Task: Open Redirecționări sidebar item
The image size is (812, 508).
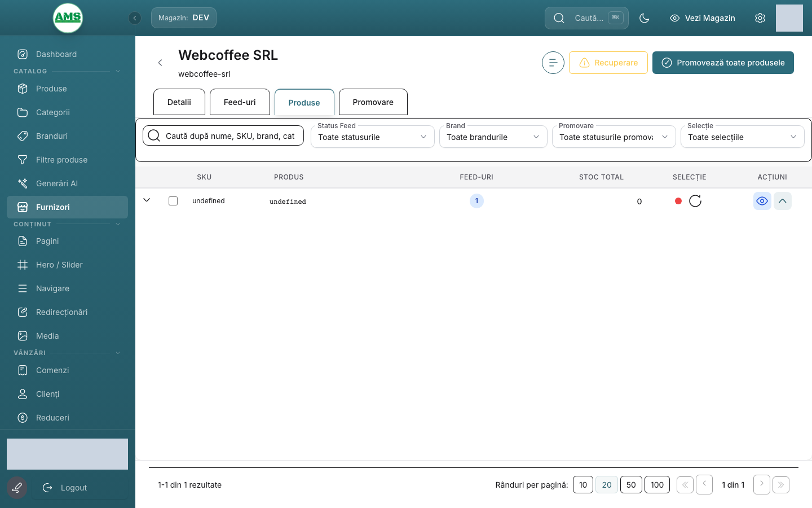Action: 67,312
